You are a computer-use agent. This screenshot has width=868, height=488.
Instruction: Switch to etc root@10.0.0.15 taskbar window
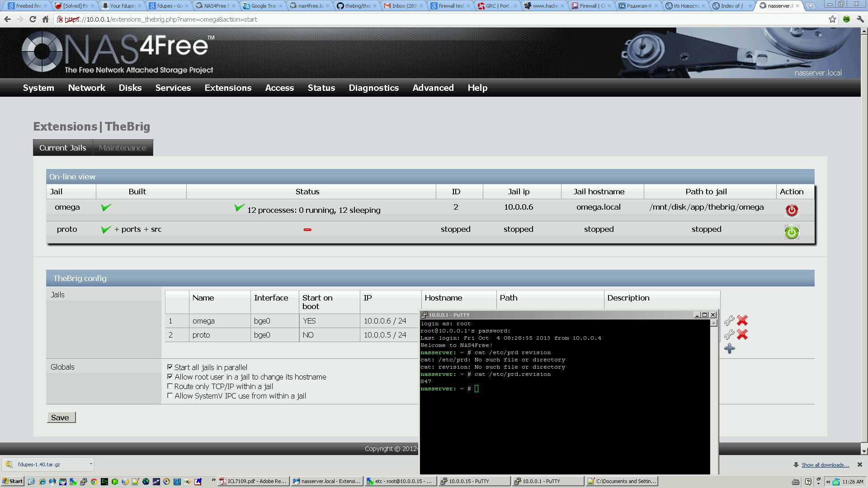click(401, 481)
